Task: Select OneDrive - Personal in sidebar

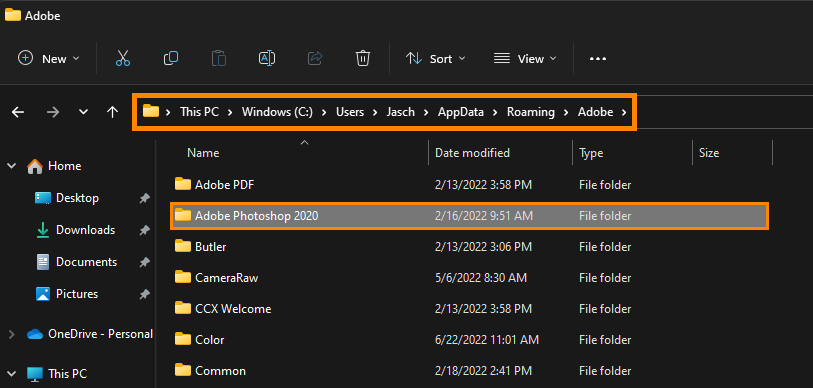Action: tap(100, 334)
